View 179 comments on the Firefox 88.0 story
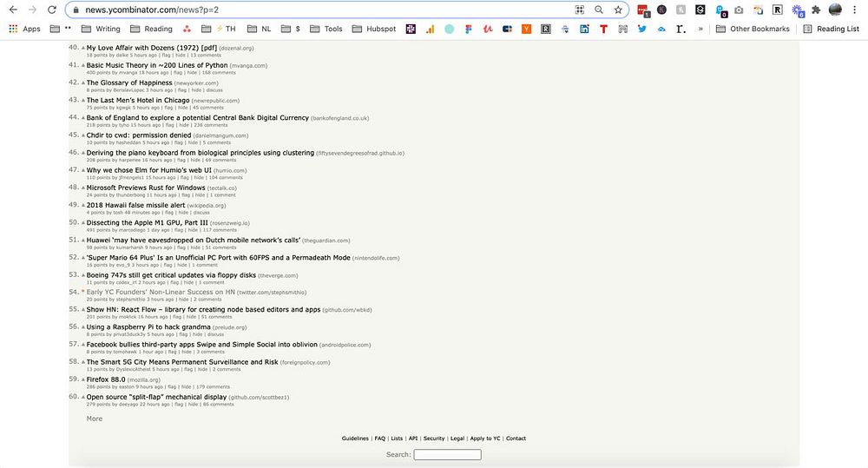868x468 pixels. point(214,387)
